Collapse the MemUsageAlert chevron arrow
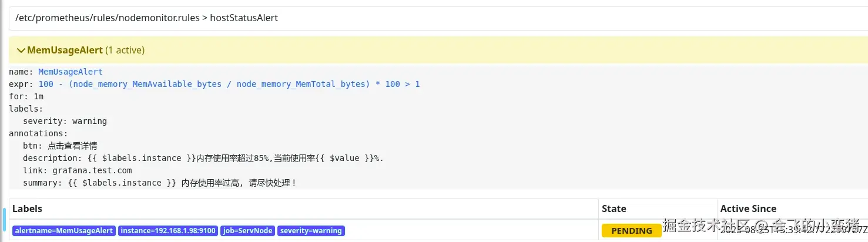 (x=21, y=51)
